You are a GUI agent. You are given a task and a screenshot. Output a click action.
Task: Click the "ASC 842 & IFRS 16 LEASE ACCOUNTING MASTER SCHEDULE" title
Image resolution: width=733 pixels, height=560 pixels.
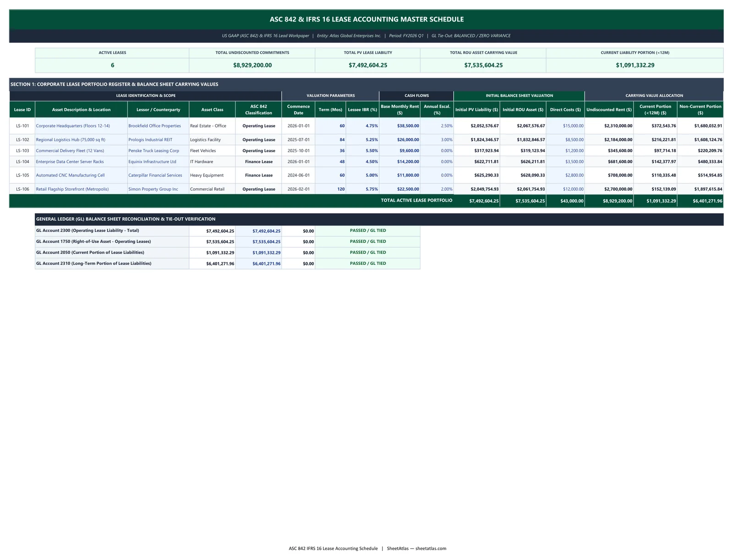click(x=366, y=19)
